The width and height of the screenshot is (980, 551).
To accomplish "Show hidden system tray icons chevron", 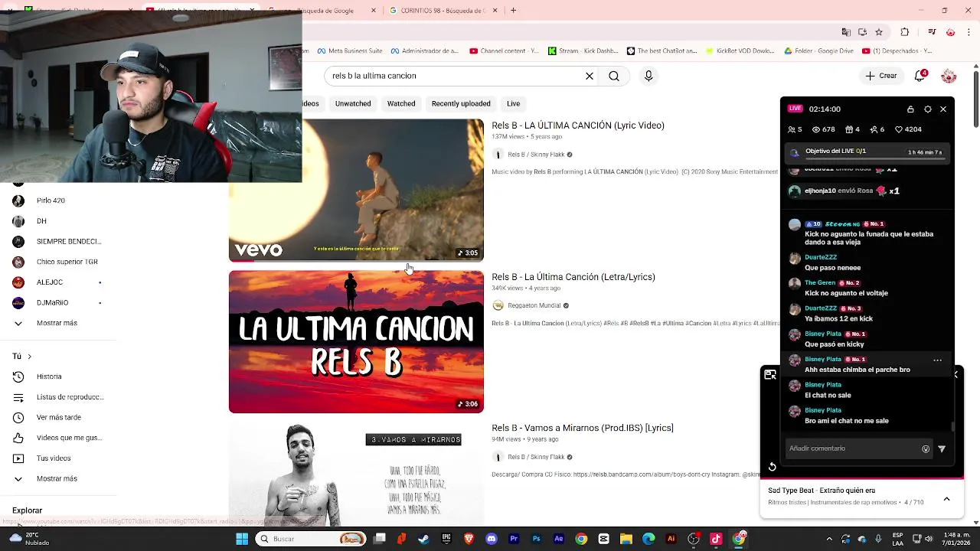I will coord(829,539).
